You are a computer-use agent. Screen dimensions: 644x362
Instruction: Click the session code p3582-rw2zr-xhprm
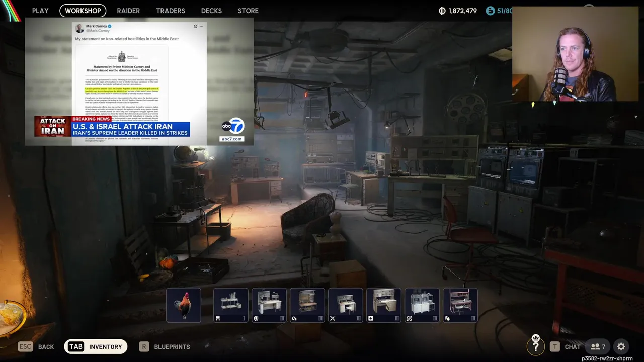tap(607, 358)
